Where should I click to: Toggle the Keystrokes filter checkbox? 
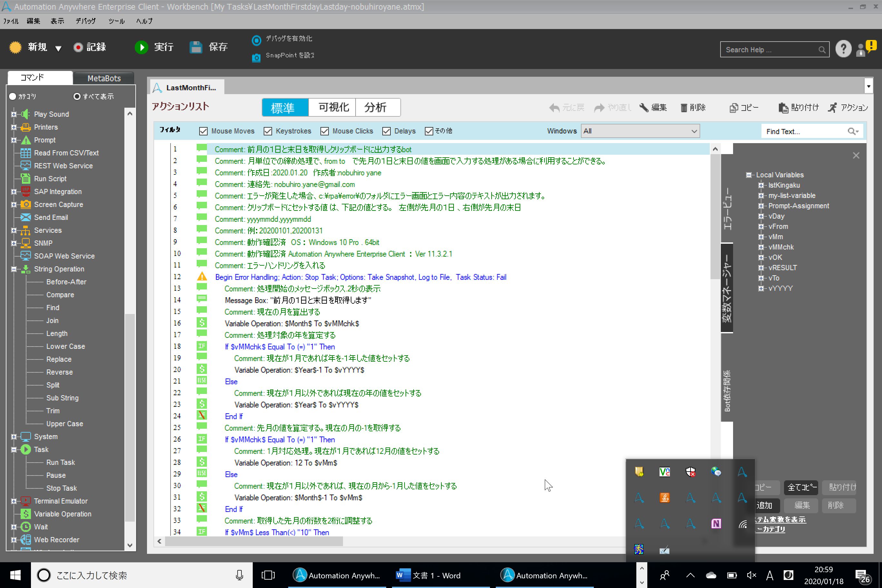click(x=268, y=131)
